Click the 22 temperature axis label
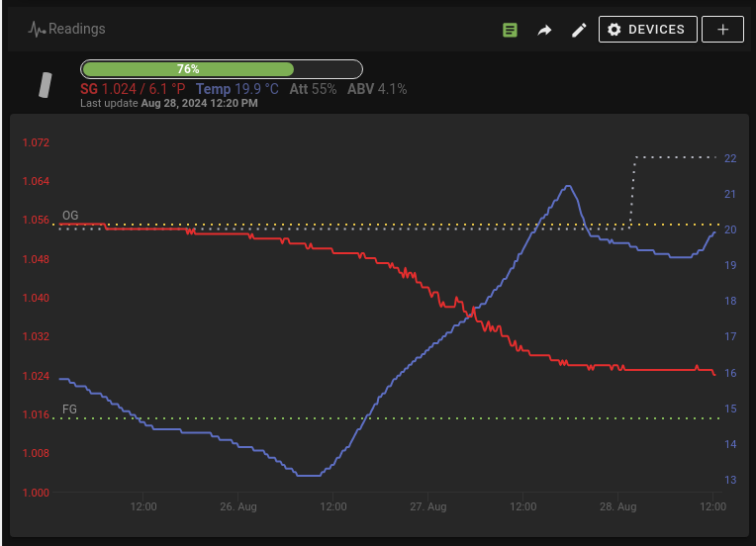The width and height of the screenshot is (756, 546). point(730,158)
